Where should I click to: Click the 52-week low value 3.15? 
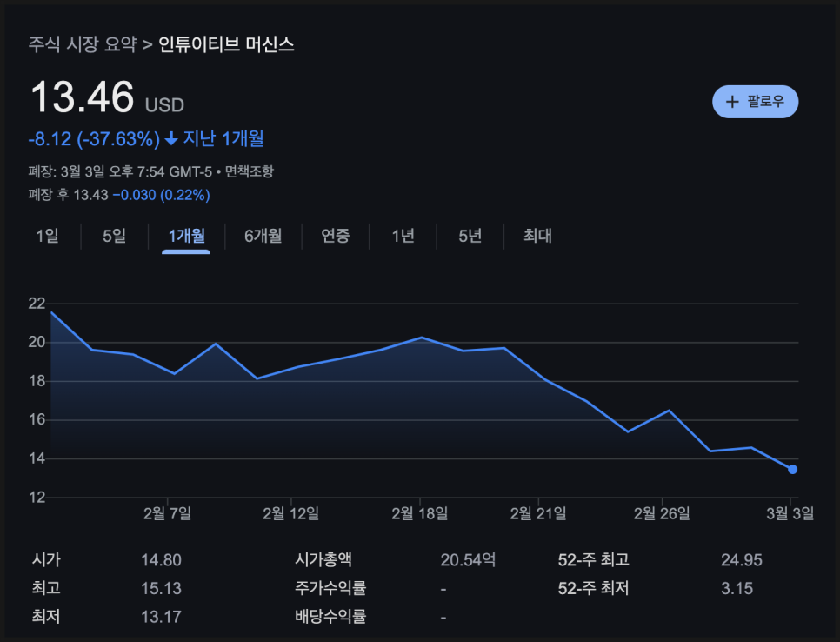point(737,589)
